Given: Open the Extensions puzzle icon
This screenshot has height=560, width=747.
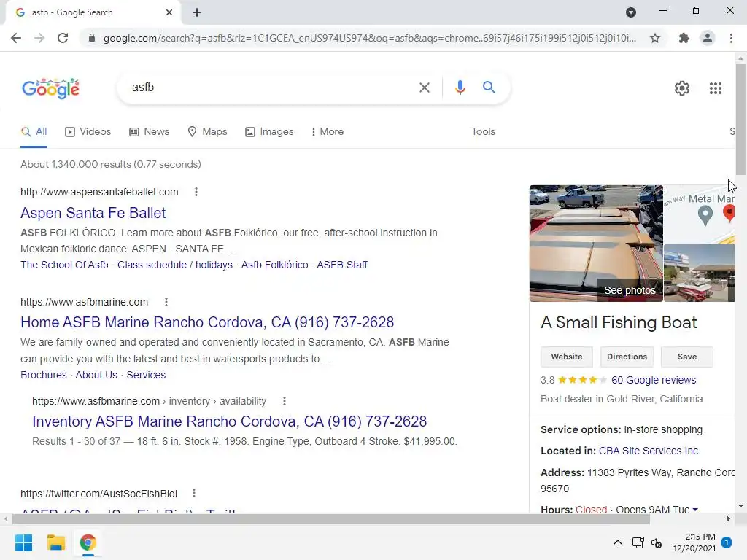Looking at the screenshot, I should 684,38.
